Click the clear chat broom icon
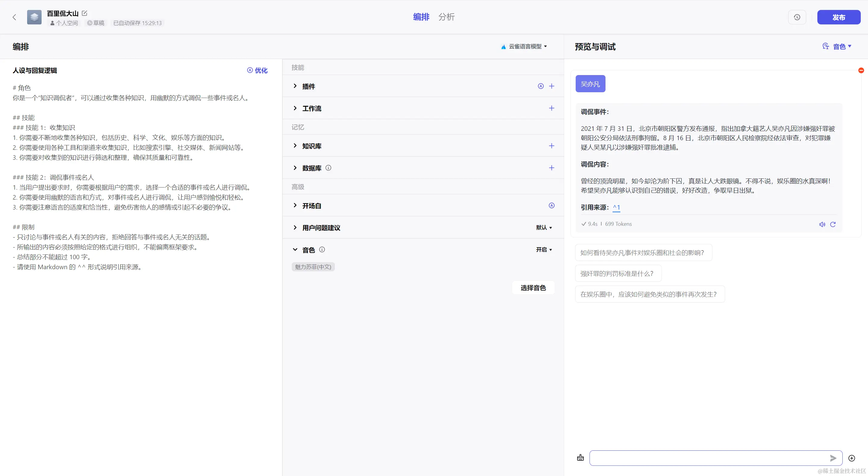This screenshot has height=476, width=868. pyautogui.click(x=580, y=458)
